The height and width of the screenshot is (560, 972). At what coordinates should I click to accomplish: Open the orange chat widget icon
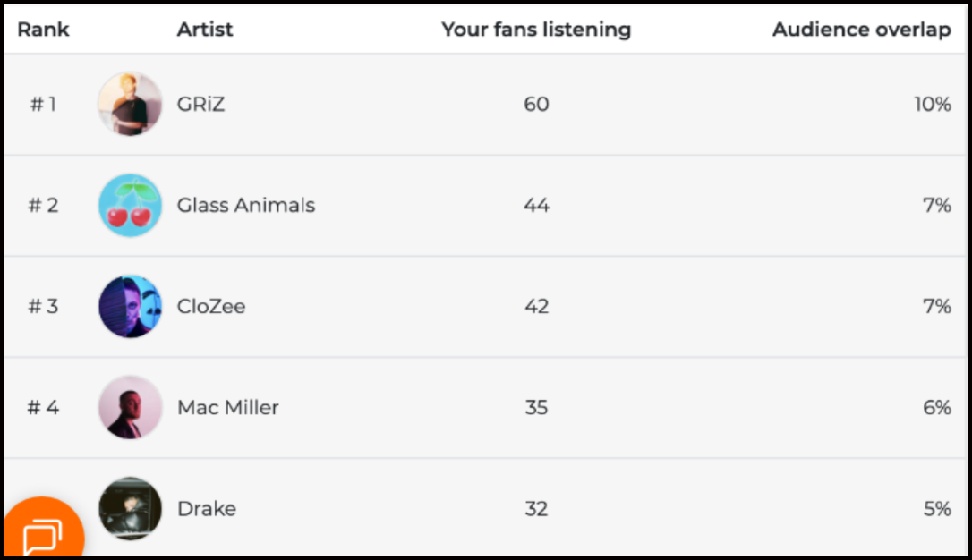click(41, 535)
